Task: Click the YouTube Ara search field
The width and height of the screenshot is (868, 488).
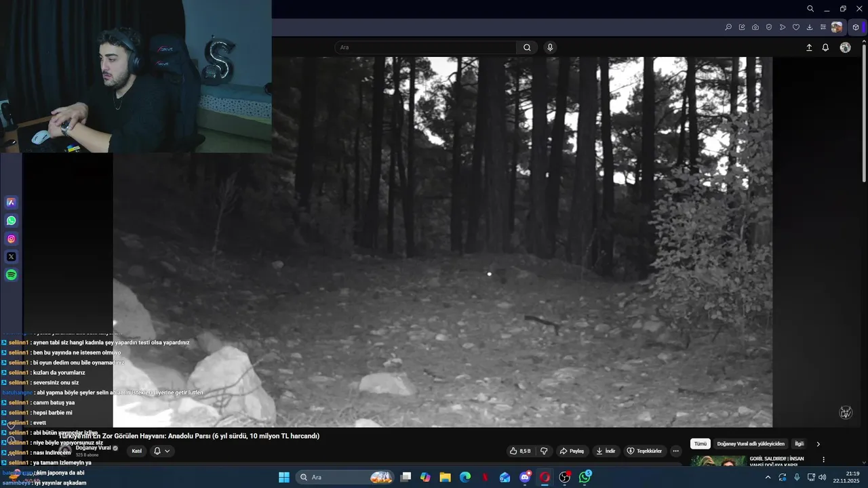Action: point(426,47)
